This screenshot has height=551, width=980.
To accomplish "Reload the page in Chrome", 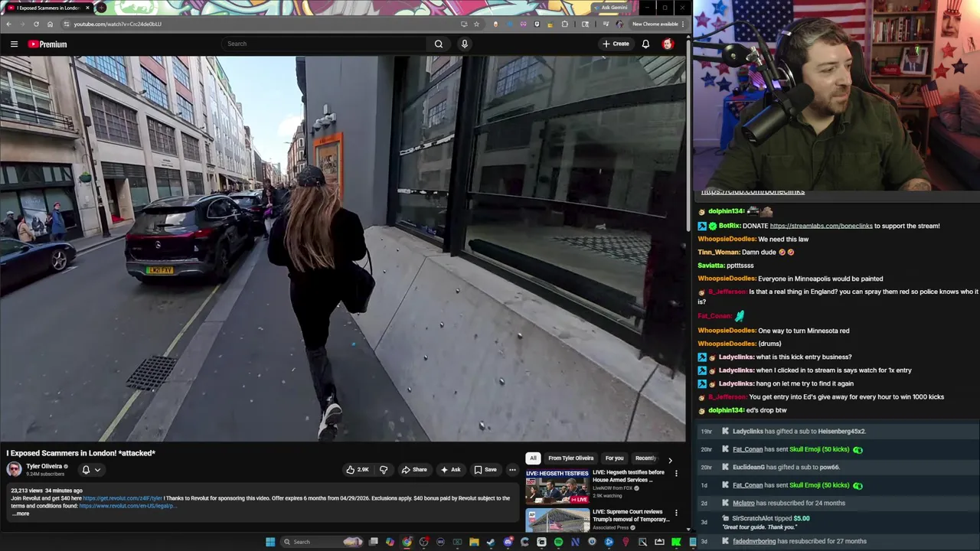I will (x=36, y=24).
